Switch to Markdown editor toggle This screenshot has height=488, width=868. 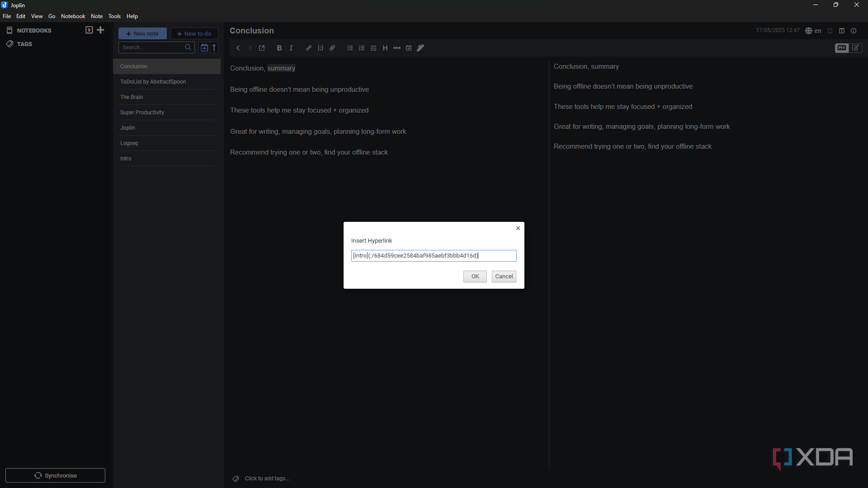point(842,48)
